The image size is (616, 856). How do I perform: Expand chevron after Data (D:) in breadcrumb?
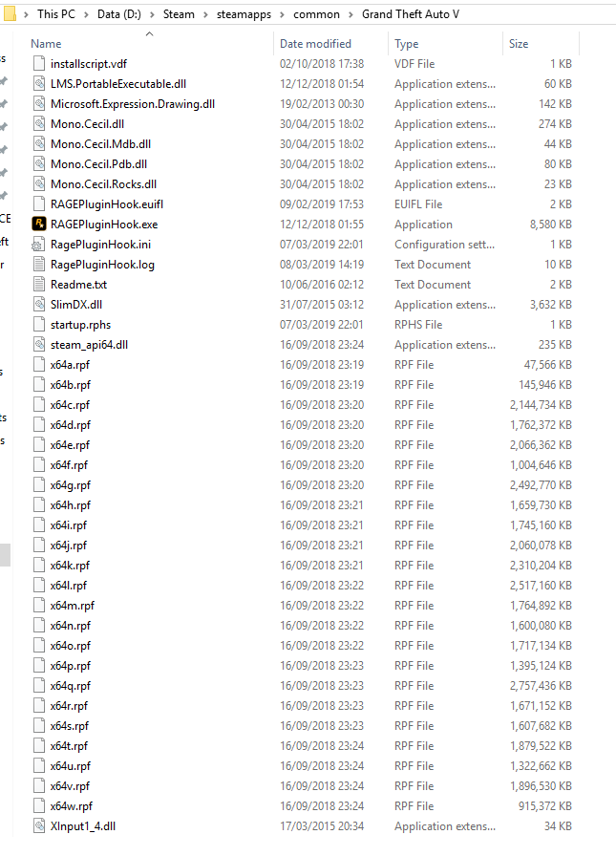(x=152, y=14)
